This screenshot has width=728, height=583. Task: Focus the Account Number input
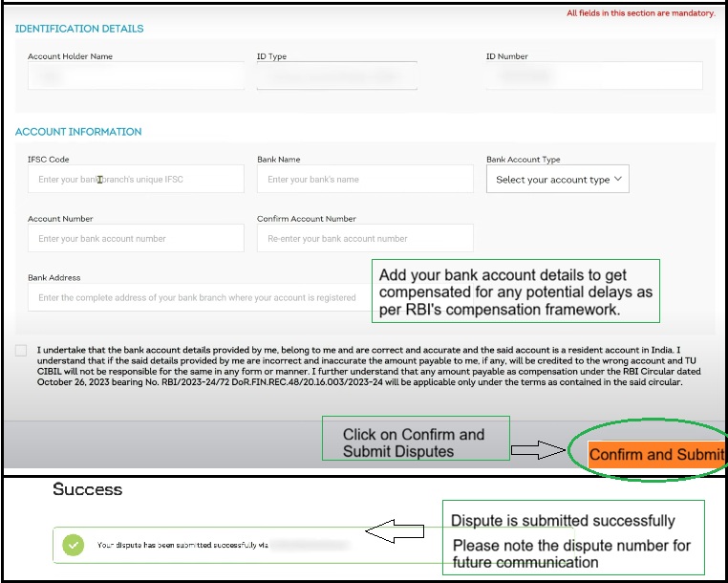click(x=136, y=238)
